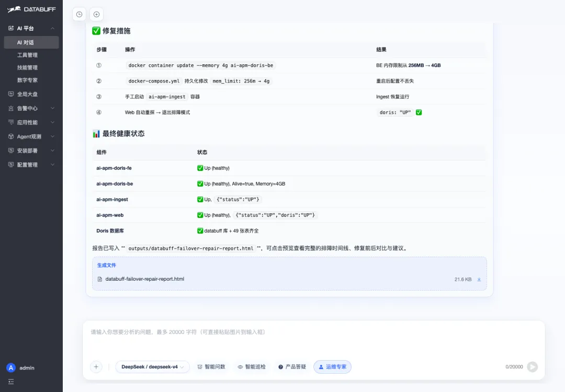Click the 0/20000 character counter
The height and width of the screenshot is (392, 565).
pyautogui.click(x=514, y=367)
